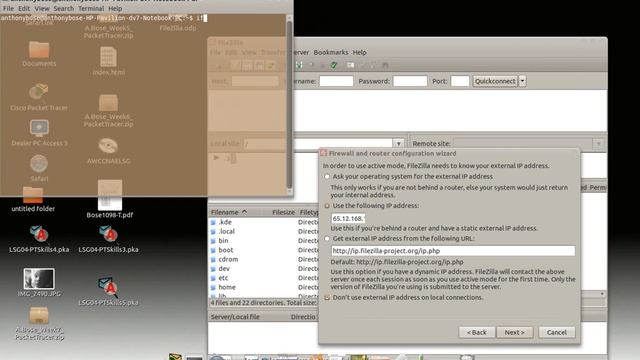
Task: Click the terminal window vertical scrollbar
Action: tap(289, 104)
